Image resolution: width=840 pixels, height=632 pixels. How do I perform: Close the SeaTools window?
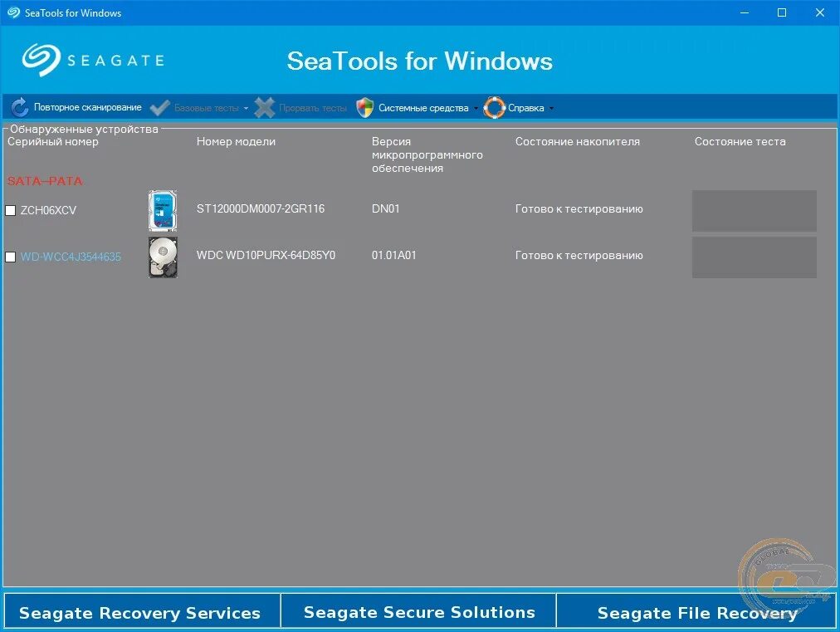pos(819,12)
